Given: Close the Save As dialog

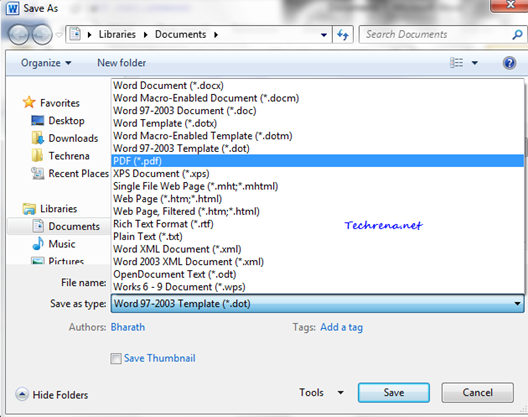Looking at the screenshot, I should point(509,5).
